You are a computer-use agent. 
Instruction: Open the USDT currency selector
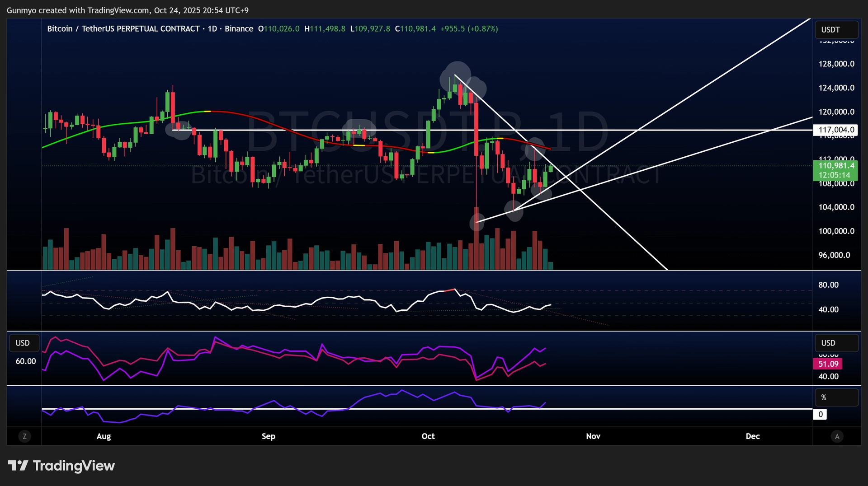pyautogui.click(x=837, y=30)
